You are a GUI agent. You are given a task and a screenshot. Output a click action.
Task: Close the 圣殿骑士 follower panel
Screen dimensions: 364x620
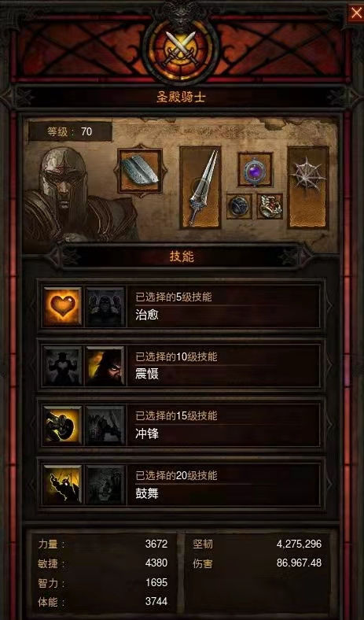(x=355, y=14)
